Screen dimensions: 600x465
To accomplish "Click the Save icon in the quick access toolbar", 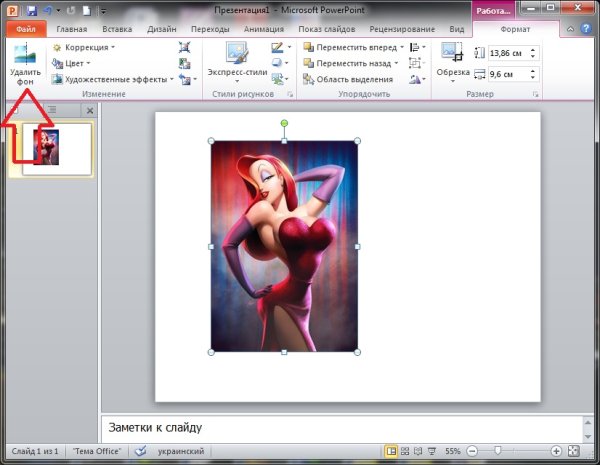I will (x=33, y=9).
